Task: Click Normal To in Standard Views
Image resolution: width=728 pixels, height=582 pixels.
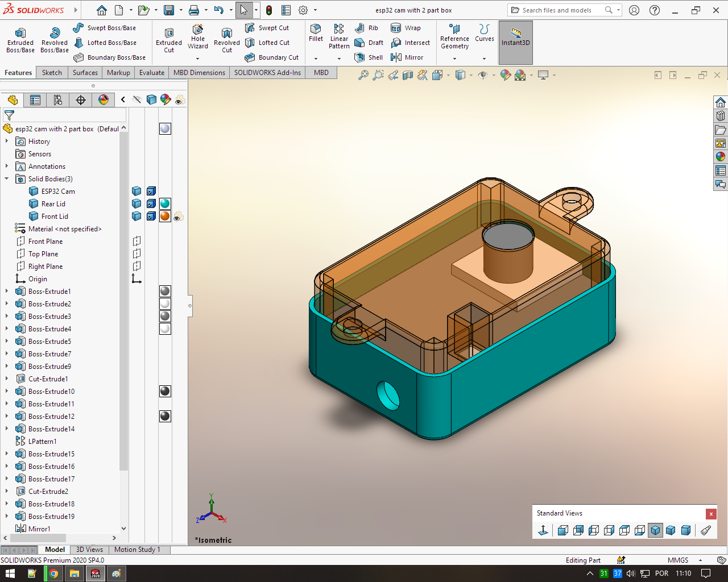Action: tap(543, 530)
